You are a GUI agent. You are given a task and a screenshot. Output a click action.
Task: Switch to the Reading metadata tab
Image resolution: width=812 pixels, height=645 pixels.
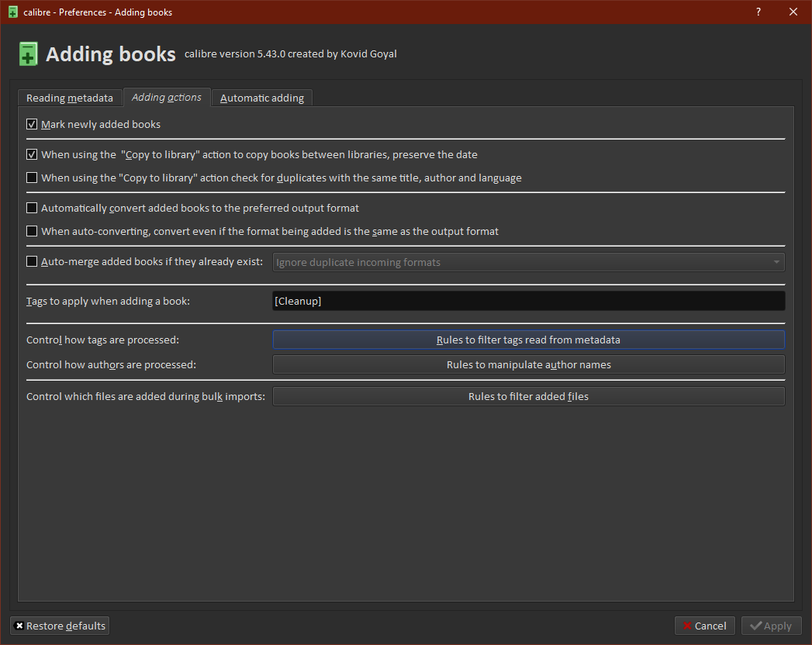tap(70, 98)
